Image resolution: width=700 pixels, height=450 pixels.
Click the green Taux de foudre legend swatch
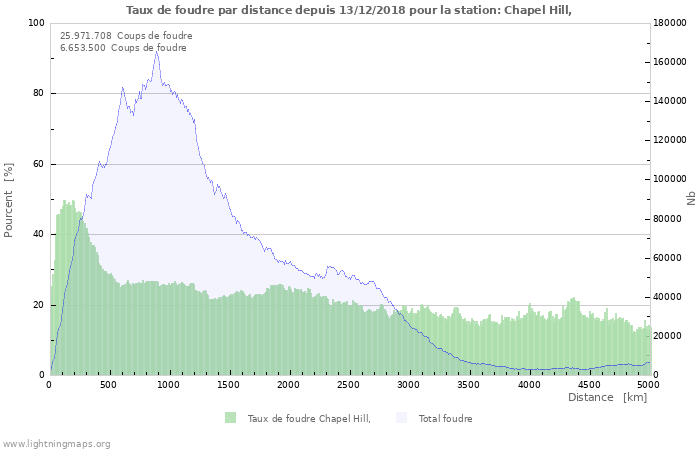pyautogui.click(x=231, y=418)
